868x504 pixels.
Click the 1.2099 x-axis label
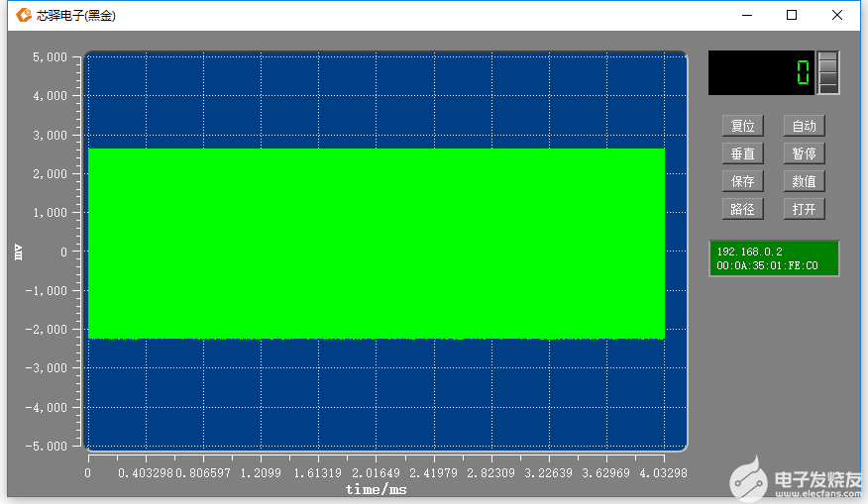(261, 473)
